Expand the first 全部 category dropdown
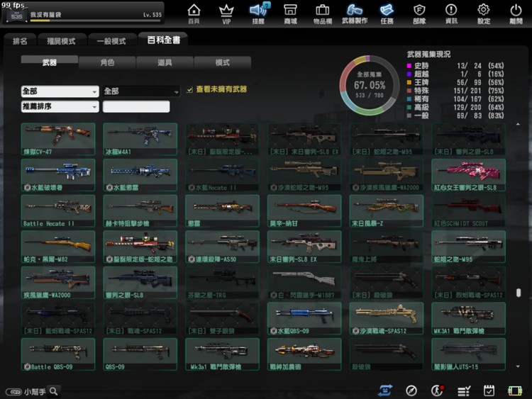 60,91
